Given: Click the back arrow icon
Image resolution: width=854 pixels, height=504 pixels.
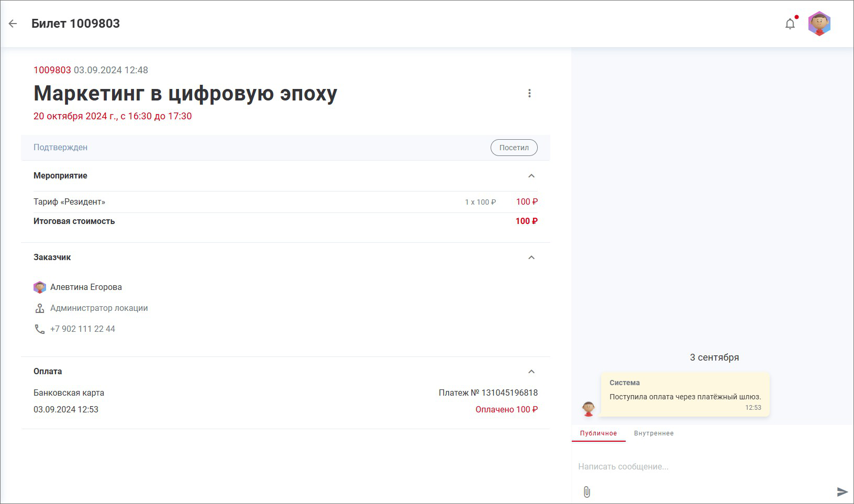Looking at the screenshot, I should tap(13, 24).
